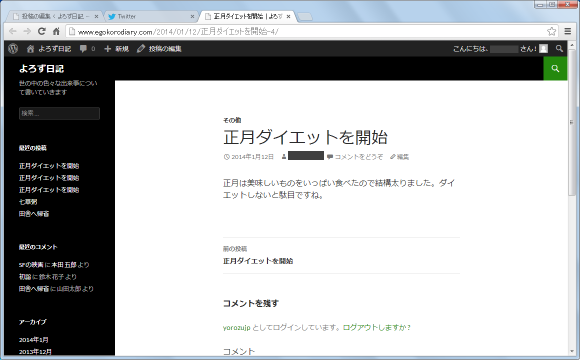
Task: Click 投稿の編集 in admin bar
Action: coord(159,48)
